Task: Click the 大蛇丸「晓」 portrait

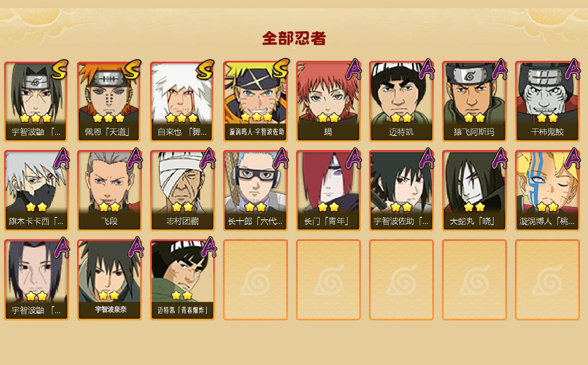Action: 474,191
